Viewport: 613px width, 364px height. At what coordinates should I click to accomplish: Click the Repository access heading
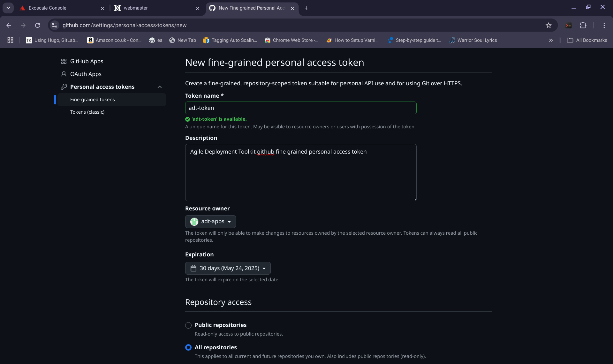coord(218,302)
